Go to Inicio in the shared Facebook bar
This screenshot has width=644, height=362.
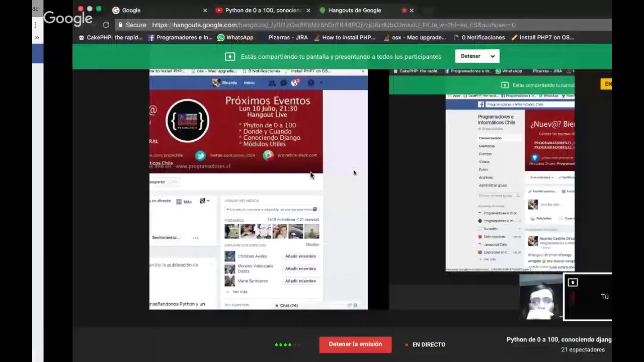(249, 82)
